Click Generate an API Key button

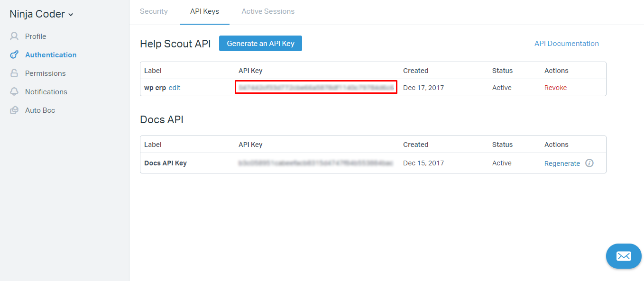tap(260, 44)
